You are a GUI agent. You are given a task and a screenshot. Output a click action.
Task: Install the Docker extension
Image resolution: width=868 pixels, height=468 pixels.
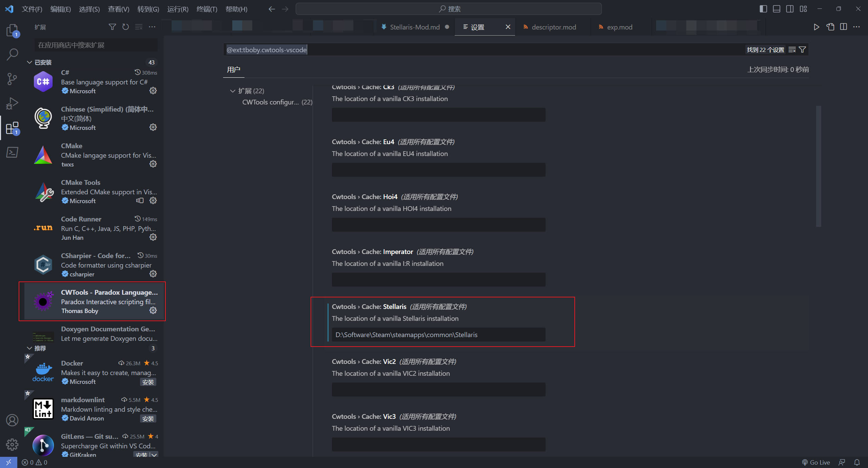pyautogui.click(x=148, y=382)
